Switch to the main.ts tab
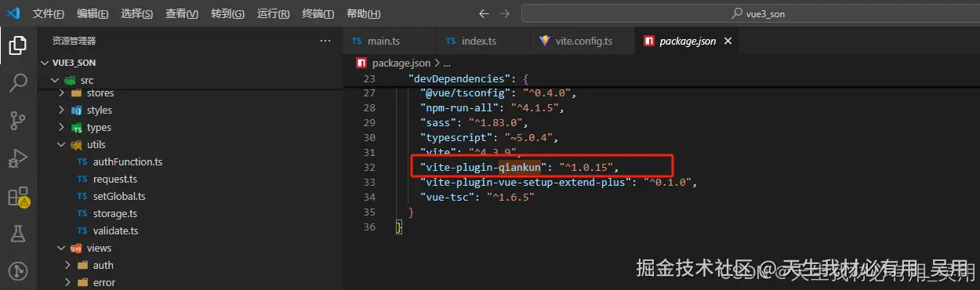 click(x=388, y=41)
